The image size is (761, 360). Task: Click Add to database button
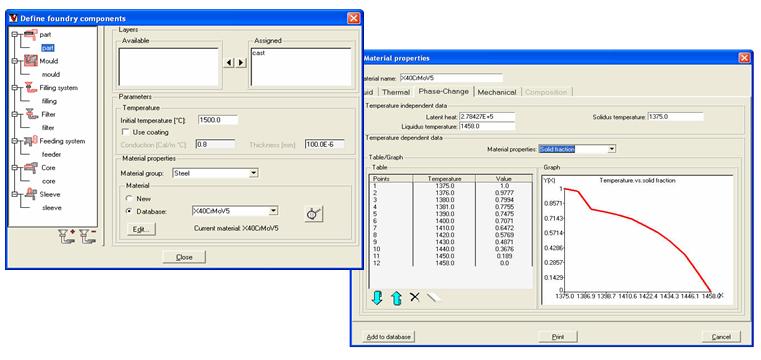click(389, 337)
